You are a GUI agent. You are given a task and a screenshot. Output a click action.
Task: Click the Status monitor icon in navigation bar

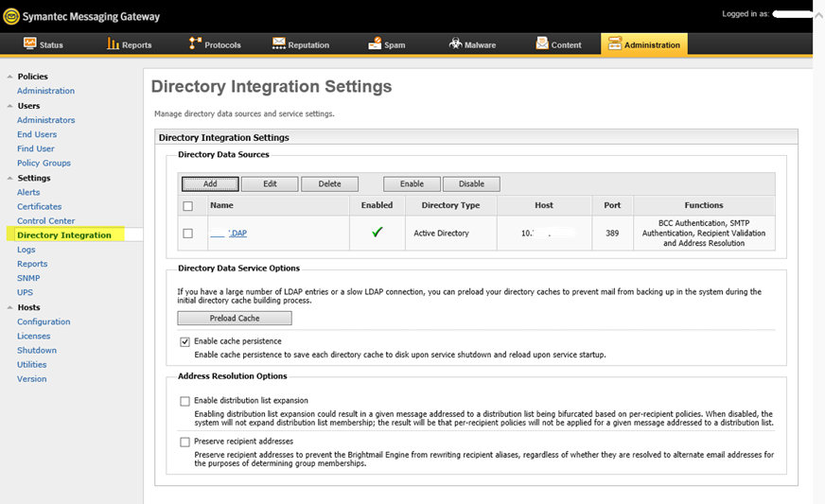point(30,43)
